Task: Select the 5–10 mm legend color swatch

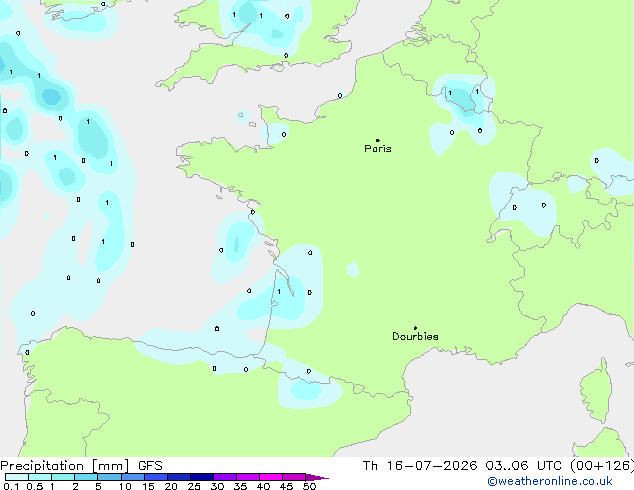Action: 110,477
